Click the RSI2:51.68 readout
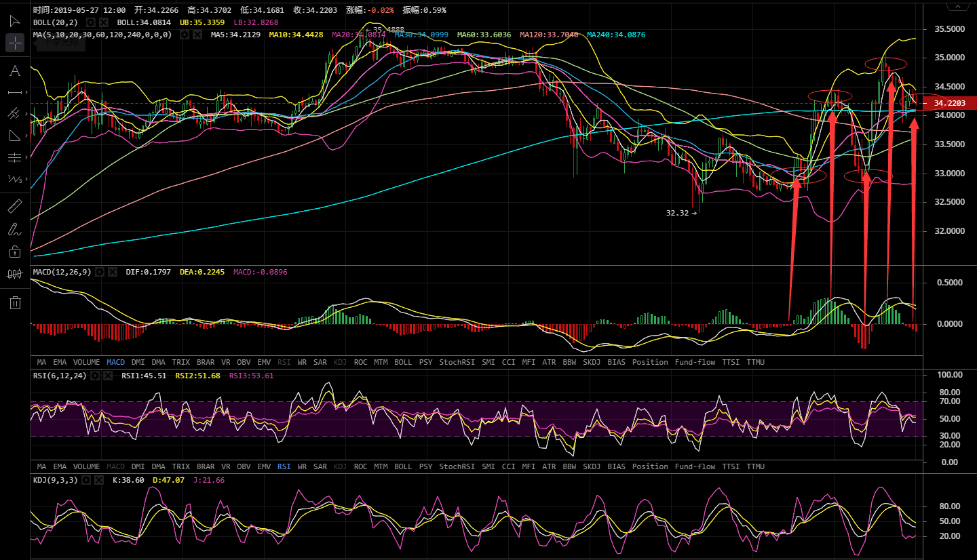The height and width of the screenshot is (560, 977). (x=197, y=375)
